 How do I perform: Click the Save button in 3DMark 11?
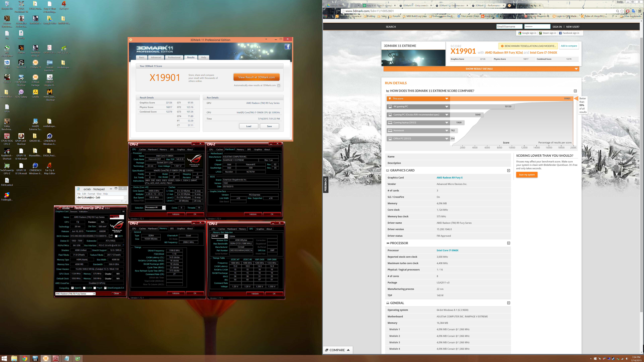point(269,126)
